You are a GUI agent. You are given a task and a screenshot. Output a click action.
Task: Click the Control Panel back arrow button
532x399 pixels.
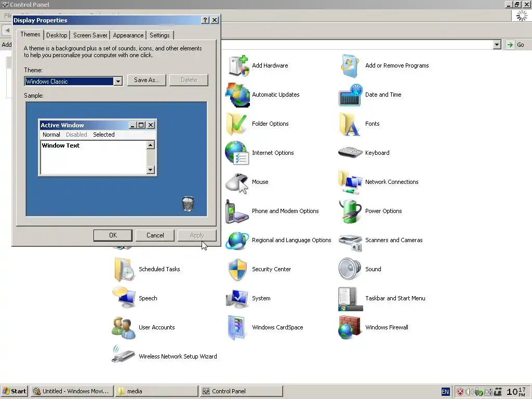(x=7, y=30)
